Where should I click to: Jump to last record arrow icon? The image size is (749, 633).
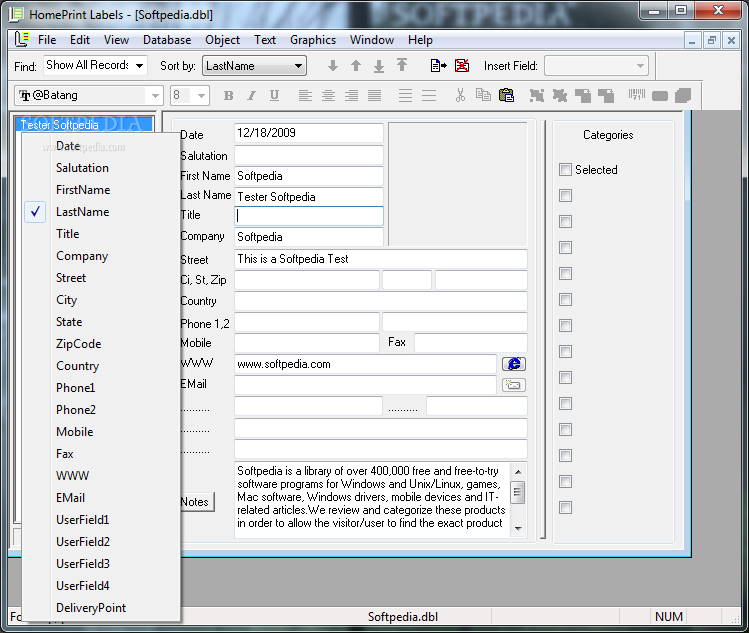(x=379, y=66)
